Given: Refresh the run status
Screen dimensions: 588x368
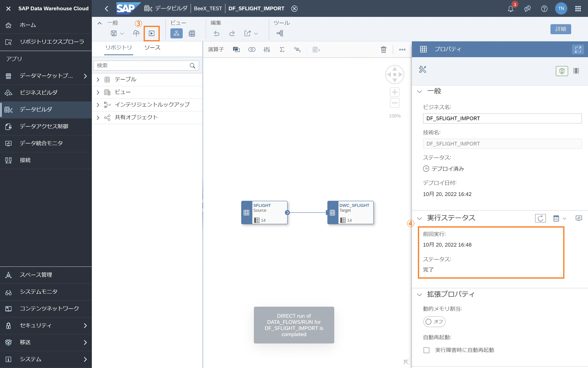Looking at the screenshot, I should (x=540, y=218).
